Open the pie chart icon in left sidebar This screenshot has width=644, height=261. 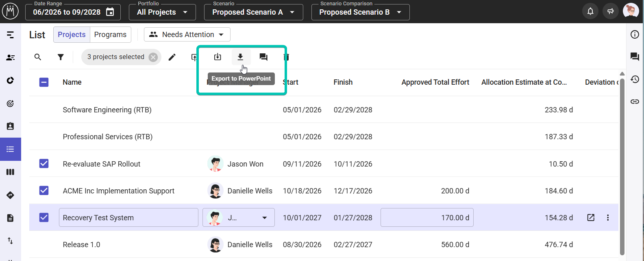click(11, 80)
